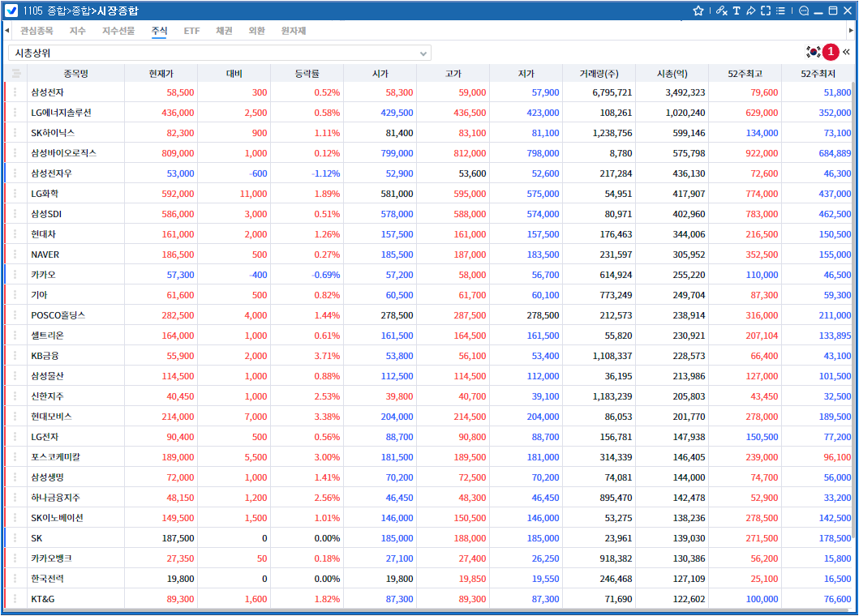
Task: Switch to the ETF tab
Action: coord(191,31)
